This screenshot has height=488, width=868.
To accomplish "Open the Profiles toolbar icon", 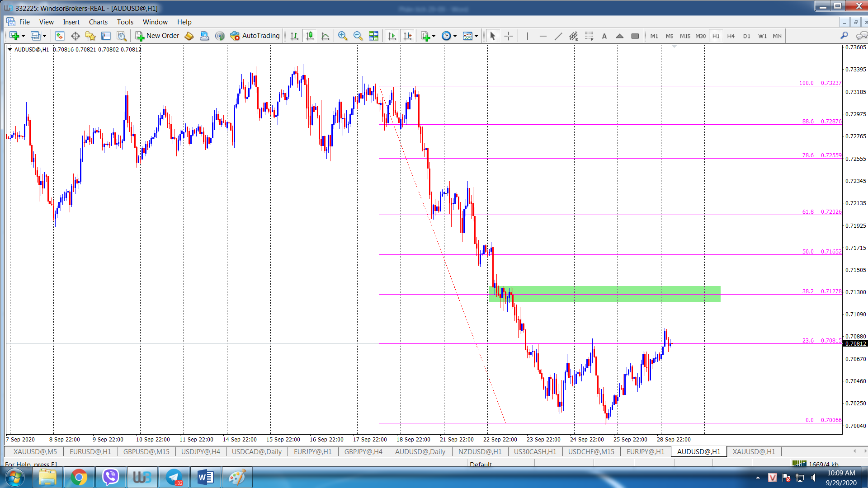I will (35, 36).
